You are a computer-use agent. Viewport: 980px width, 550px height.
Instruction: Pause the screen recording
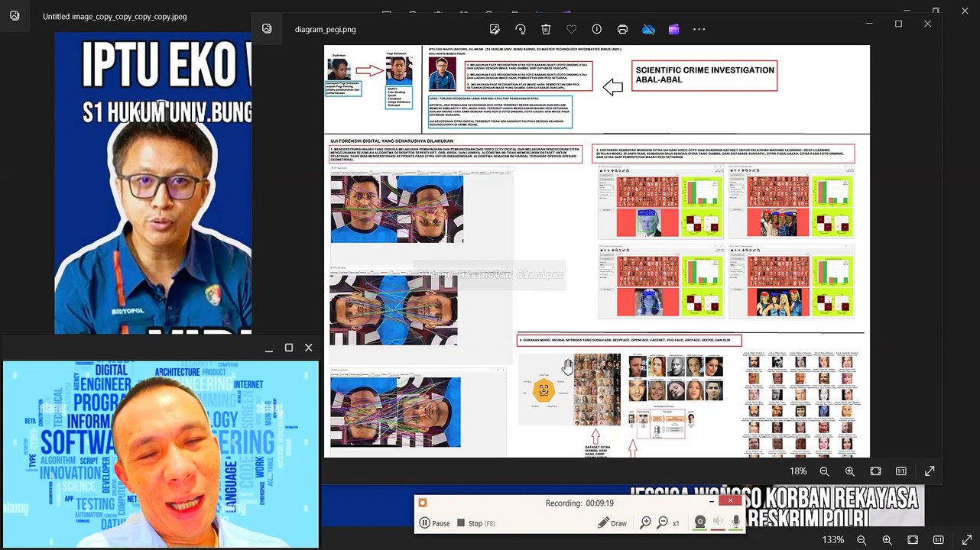(x=434, y=523)
